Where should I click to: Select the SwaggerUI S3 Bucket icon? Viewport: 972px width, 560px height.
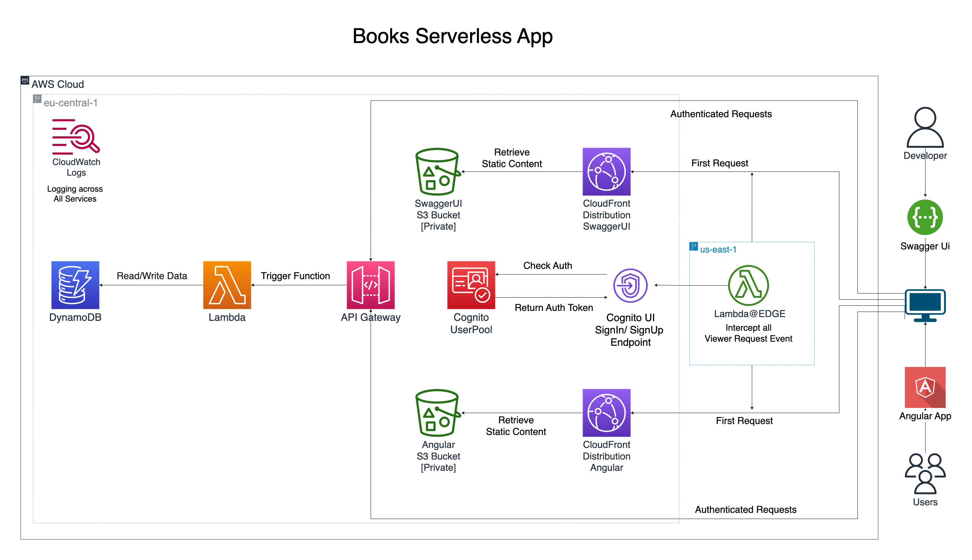[438, 172]
